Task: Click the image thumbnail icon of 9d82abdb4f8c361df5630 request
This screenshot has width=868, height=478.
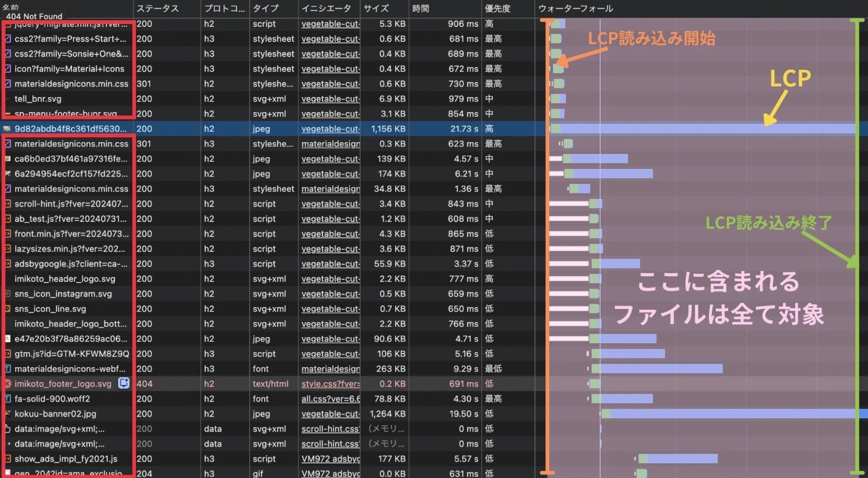Action: [7, 129]
